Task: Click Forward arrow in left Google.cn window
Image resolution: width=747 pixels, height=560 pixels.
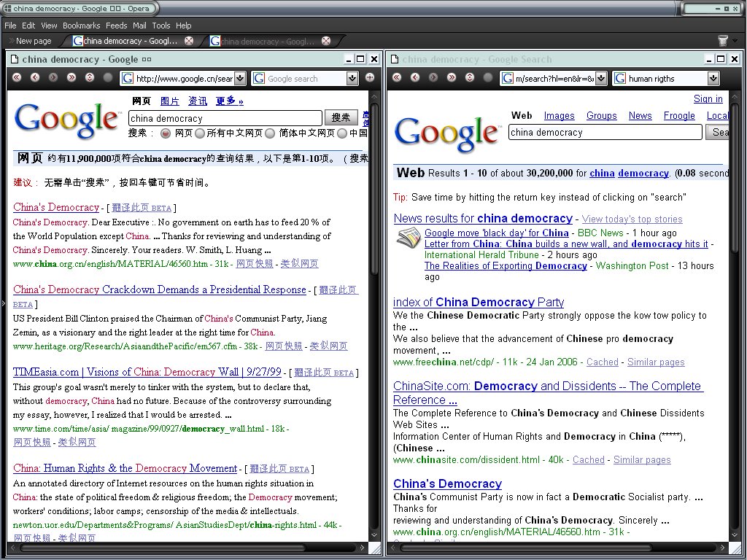Action: (53, 77)
